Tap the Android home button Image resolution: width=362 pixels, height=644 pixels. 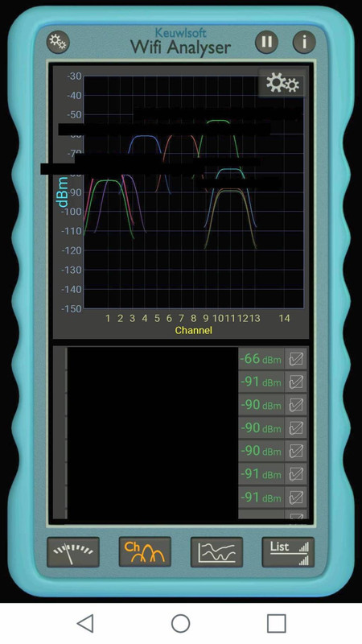click(180, 623)
